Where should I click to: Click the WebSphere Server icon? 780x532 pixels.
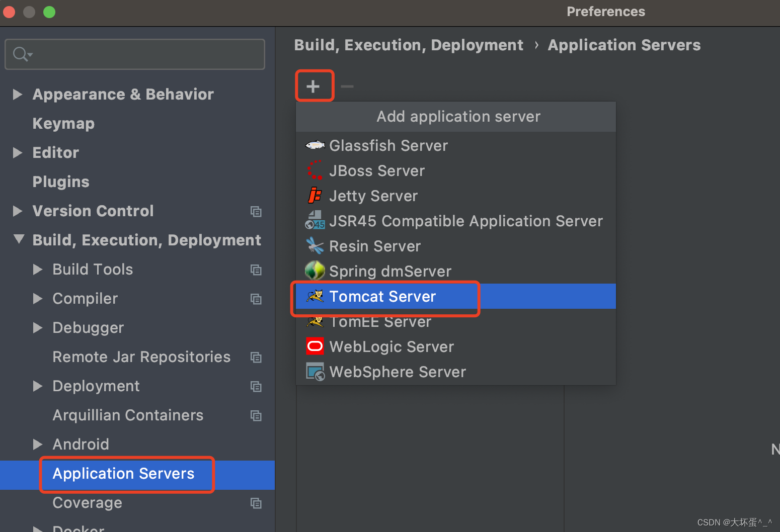(x=315, y=372)
